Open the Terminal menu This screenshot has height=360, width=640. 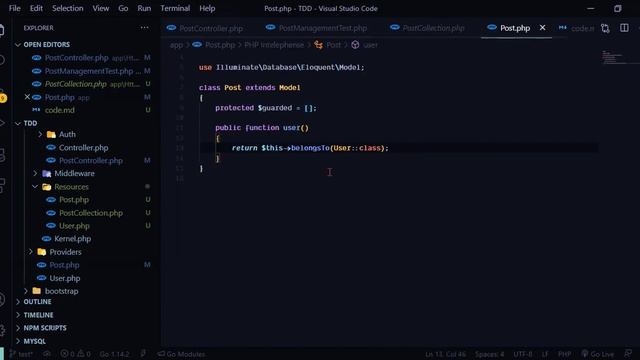coord(175,8)
